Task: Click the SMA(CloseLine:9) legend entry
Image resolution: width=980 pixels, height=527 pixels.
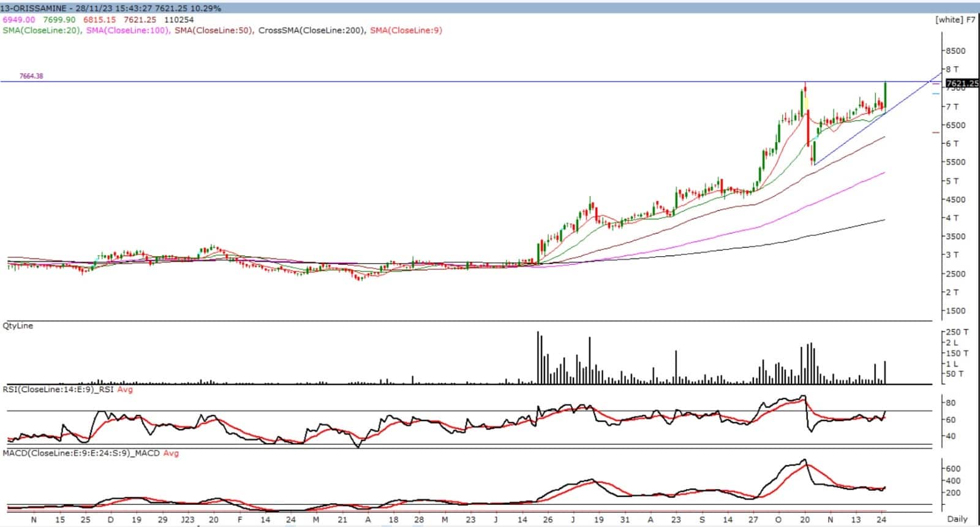Action: (406, 30)
